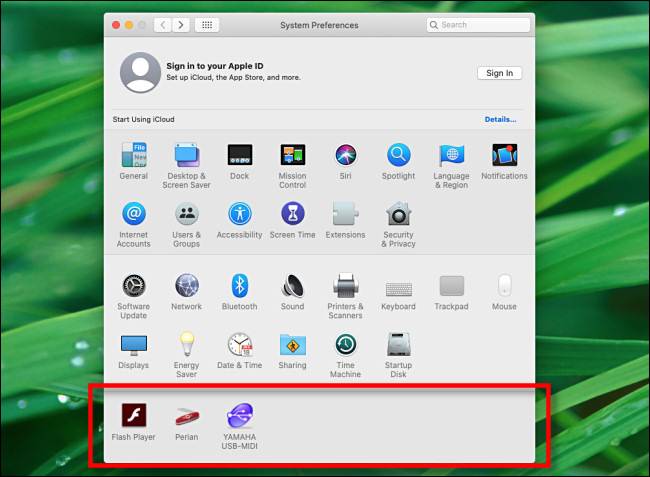Focus the Search field

pos(478,25)
